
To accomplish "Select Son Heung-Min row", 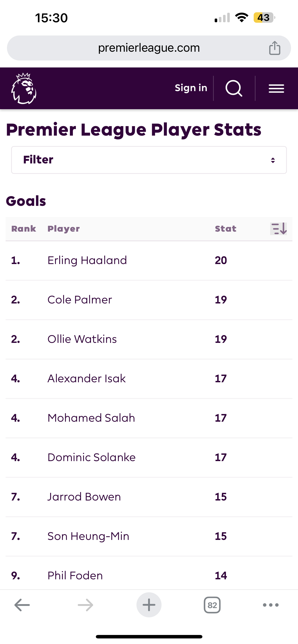I will [149, 536].
